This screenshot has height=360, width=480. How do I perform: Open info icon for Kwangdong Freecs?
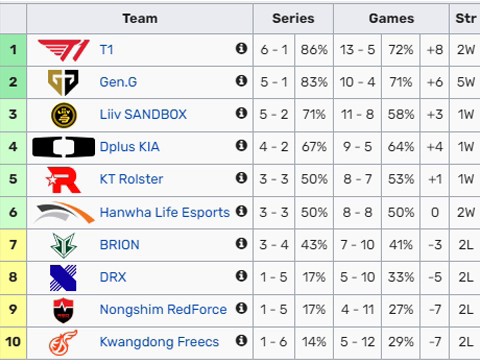pos(241,341)
